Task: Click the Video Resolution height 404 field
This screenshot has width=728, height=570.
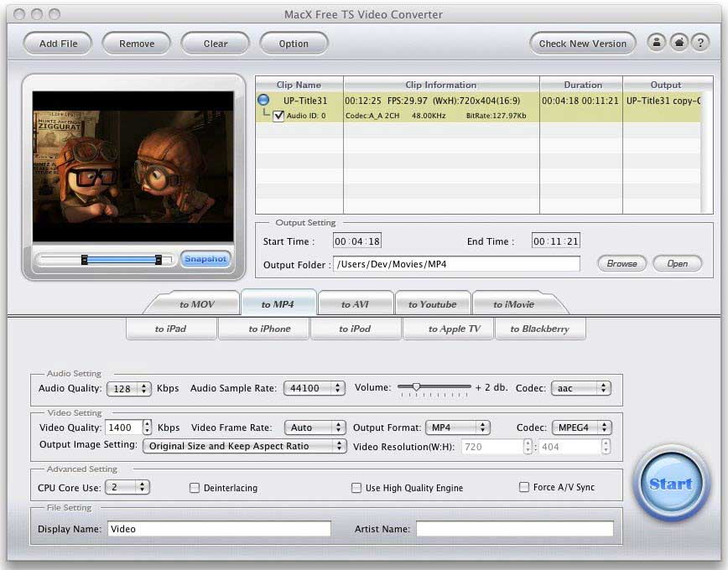Action: click(570, 447)
